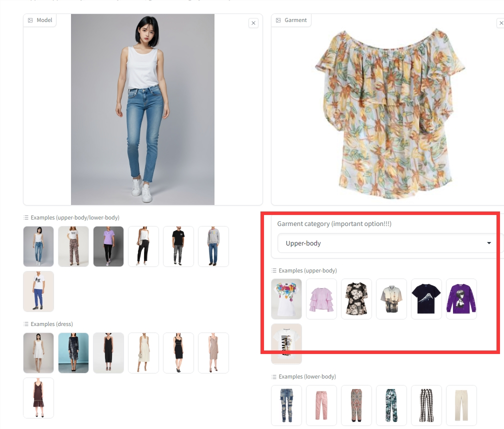This screenshot has height=429, width=504.
Task: Select the ripped blue jeans example
Action: pos(286,405)
